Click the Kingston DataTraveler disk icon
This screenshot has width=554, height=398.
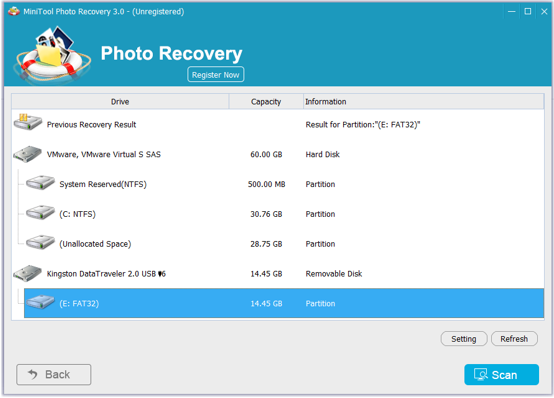click(28, 273)
